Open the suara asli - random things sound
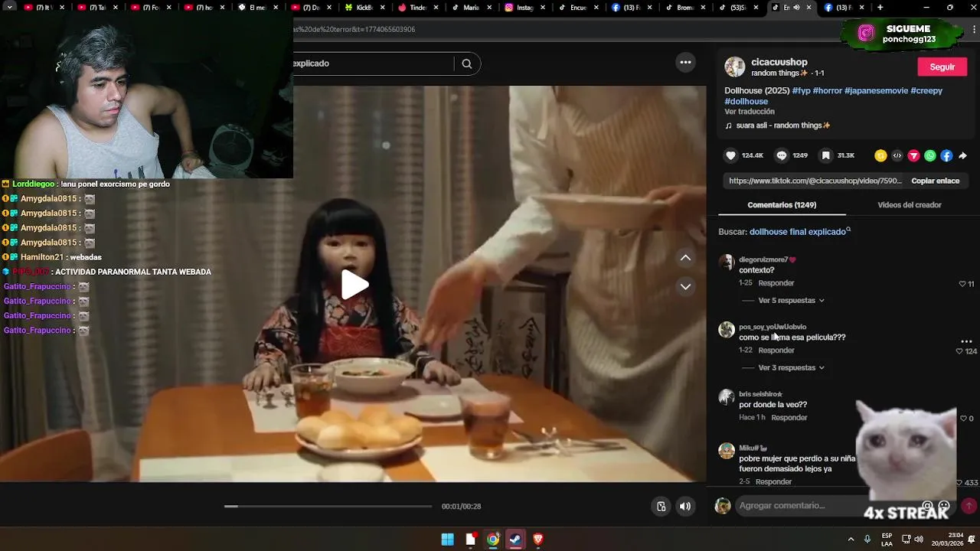The image size is (980, 551). tap(778, 126)
